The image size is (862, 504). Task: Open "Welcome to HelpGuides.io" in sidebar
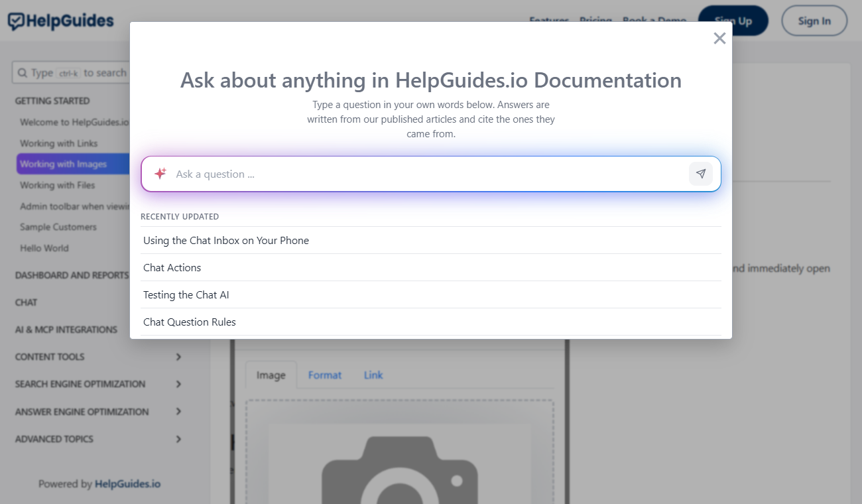(74, 122)
